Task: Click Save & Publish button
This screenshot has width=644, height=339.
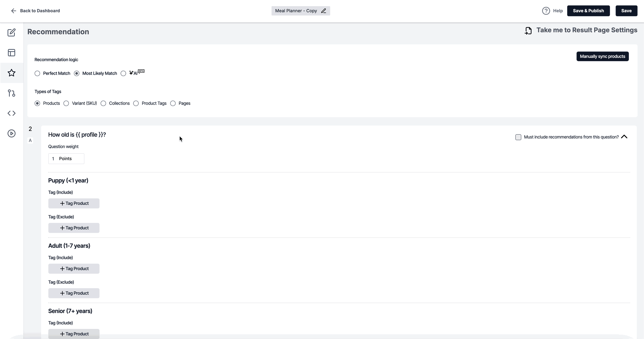Action: tap(588, 11)
